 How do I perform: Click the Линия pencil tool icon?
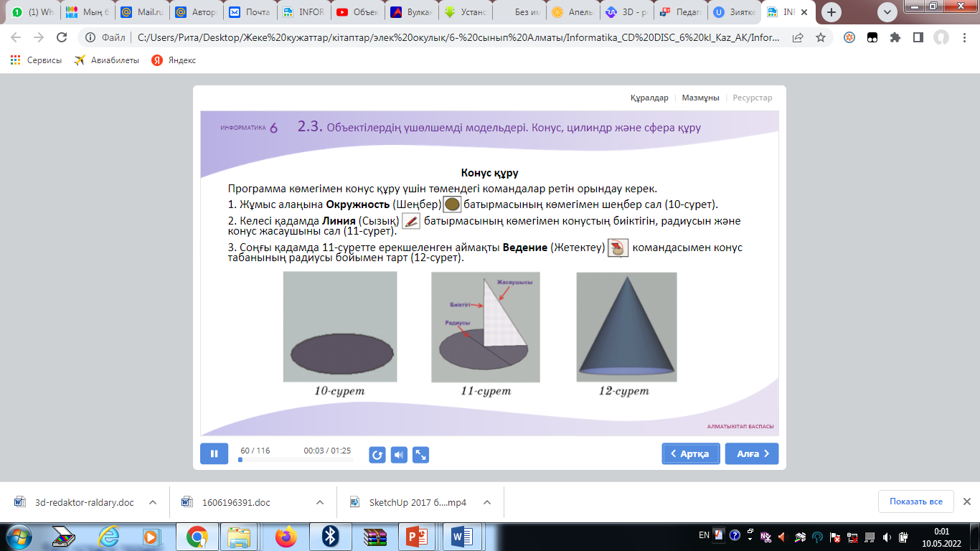tap(411, 221)
